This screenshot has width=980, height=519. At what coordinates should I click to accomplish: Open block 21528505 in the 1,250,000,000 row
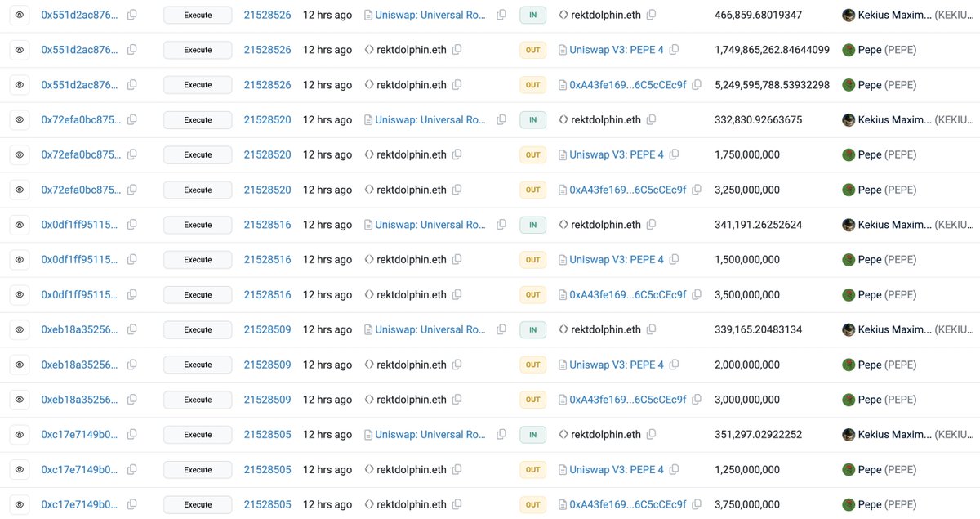pyautogui.click(x=267, y=470)
